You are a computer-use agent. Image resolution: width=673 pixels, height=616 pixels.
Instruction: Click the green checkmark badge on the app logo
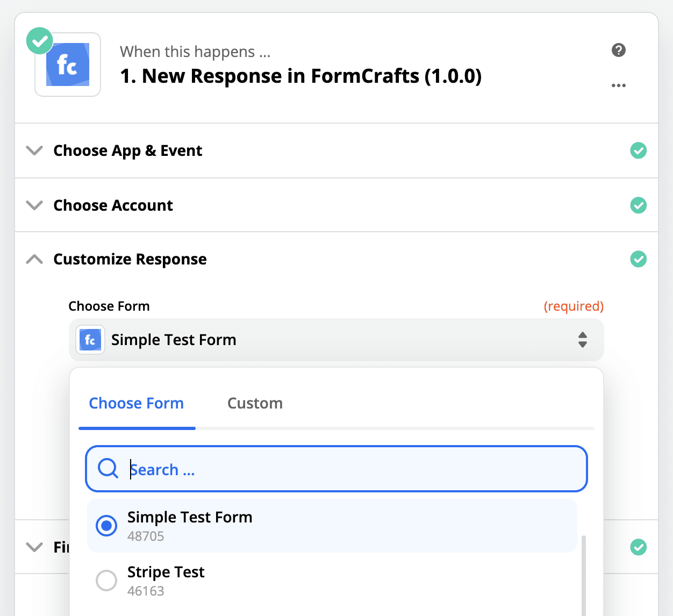point(40,41)
